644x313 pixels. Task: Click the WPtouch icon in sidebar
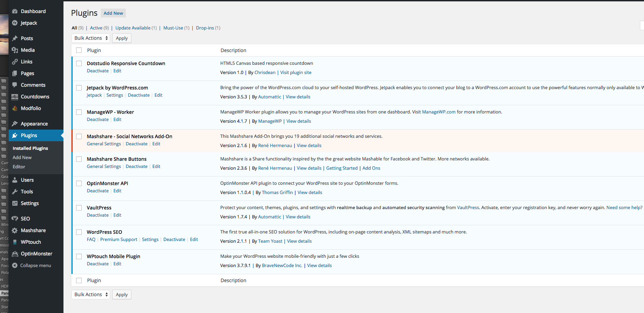[15, 242]
